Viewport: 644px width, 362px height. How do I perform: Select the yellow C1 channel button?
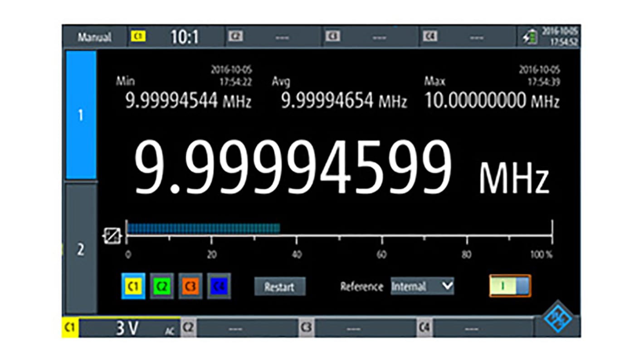tap(133, 286)
